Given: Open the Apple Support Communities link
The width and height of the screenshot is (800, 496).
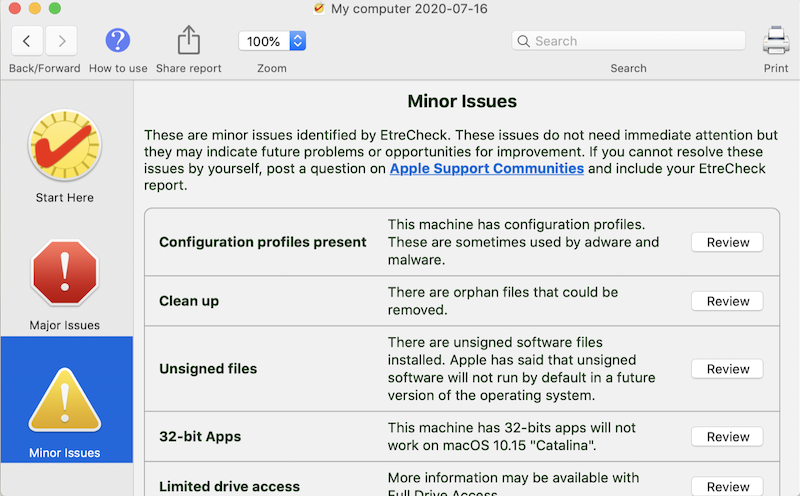Looking at the screenshot, I should tap(486, 169).
